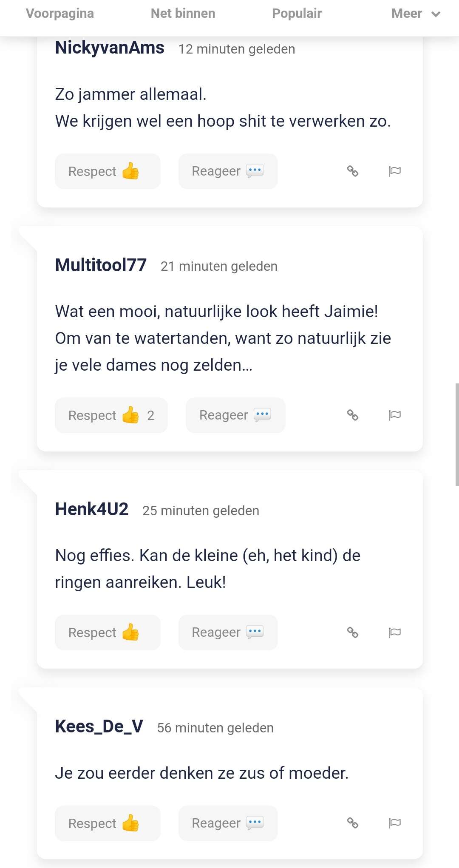The width and height of the screenshot is (459, 868).
Task: Report Kees_De_V comment with flag icon
Action: point(395,823)
